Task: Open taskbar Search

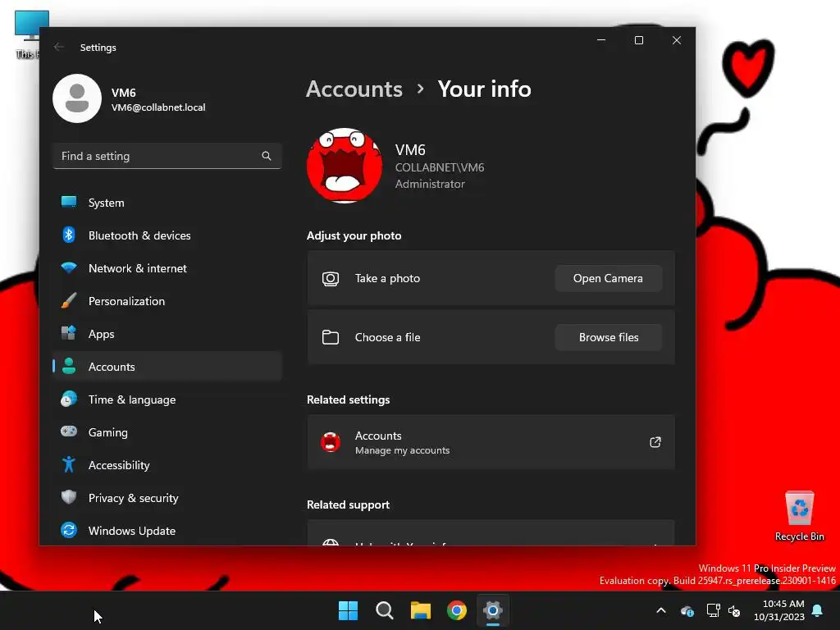Action: point(385,610)
